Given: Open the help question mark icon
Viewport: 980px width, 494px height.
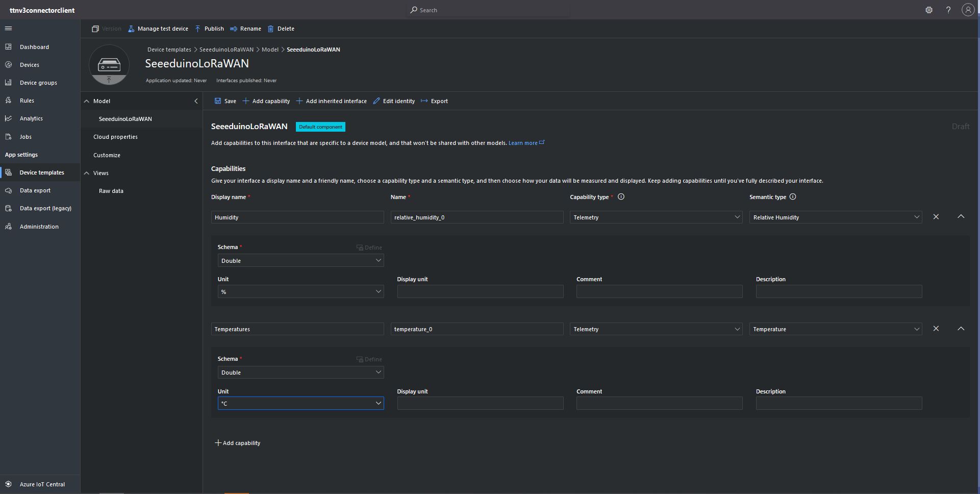Looking at the screenshot, I should [x=948, y=10].
